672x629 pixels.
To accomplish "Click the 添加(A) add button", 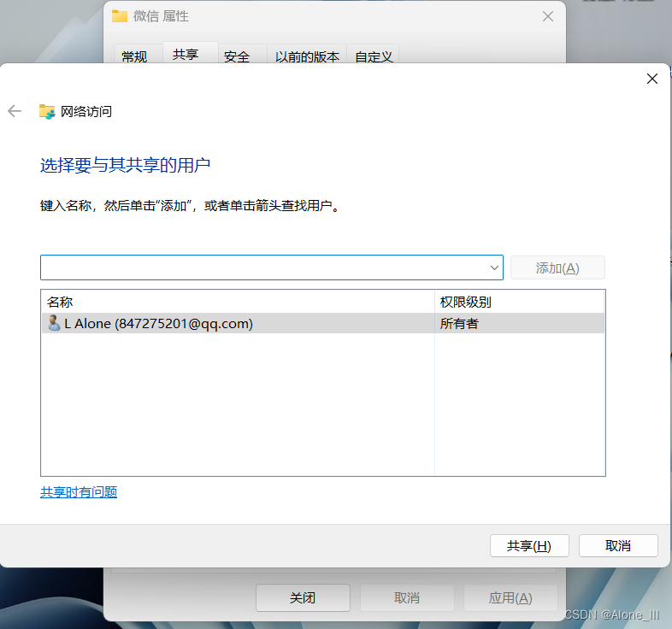I will (557, 267).
